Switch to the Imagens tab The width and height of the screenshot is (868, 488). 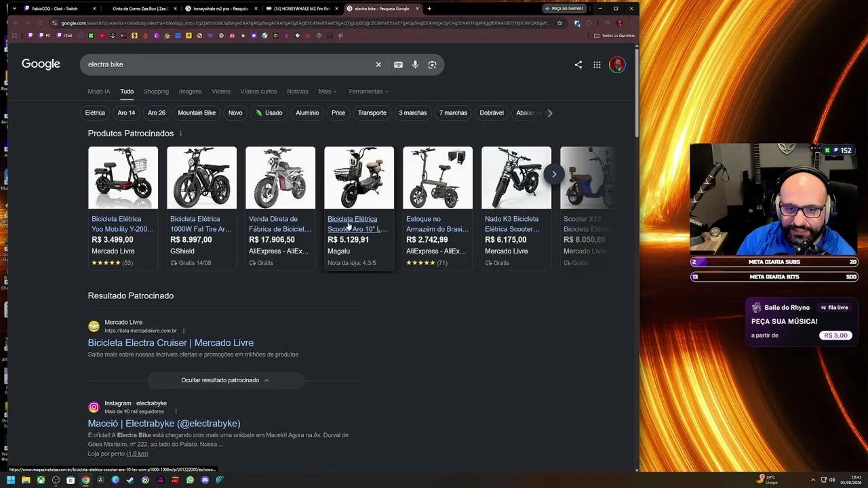190,91
